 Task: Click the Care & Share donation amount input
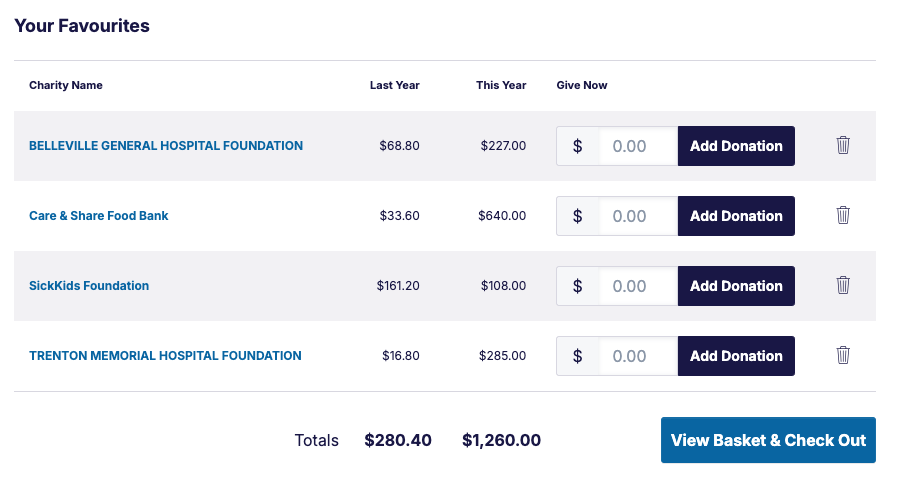coord(638,216)
